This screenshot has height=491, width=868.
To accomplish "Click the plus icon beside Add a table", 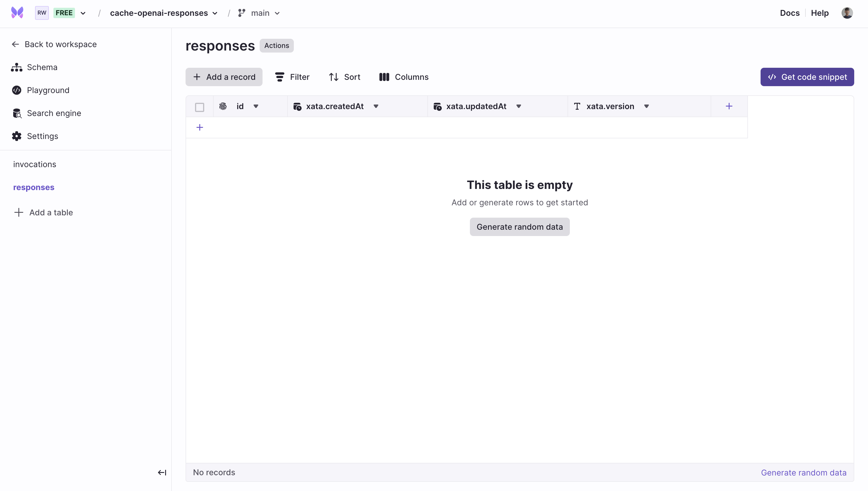I will 19,212.
